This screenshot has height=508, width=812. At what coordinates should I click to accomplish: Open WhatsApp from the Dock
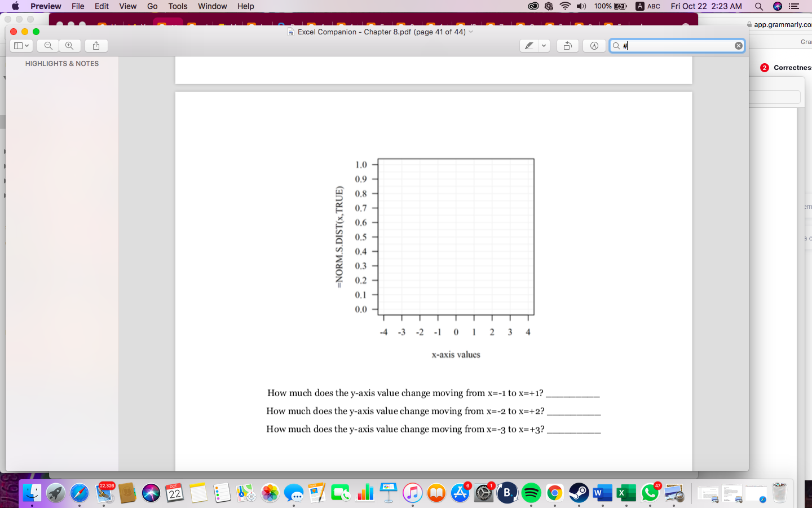coord(650,493)
